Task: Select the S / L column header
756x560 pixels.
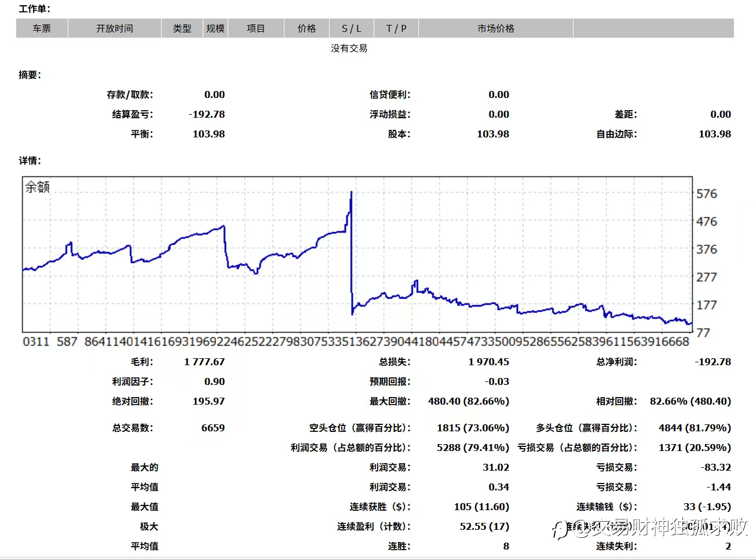Action: pyautogui.click(x=352, y=28)
